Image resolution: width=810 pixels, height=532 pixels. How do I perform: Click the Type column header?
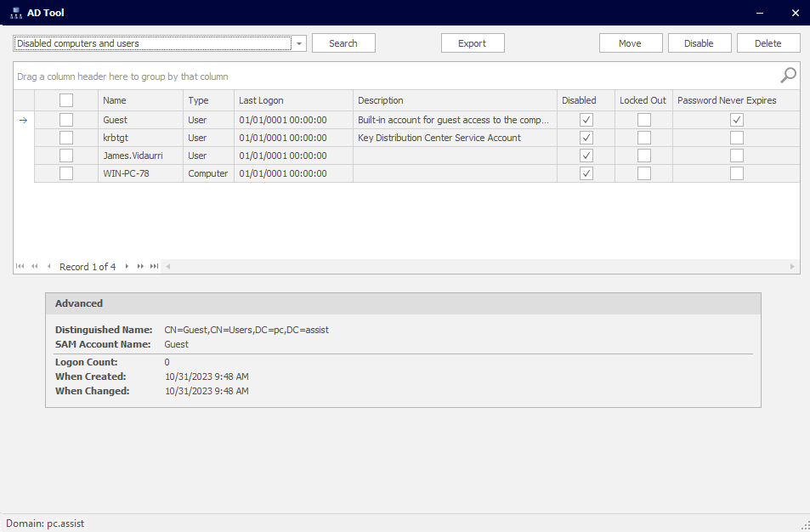[x=208, y=100]
